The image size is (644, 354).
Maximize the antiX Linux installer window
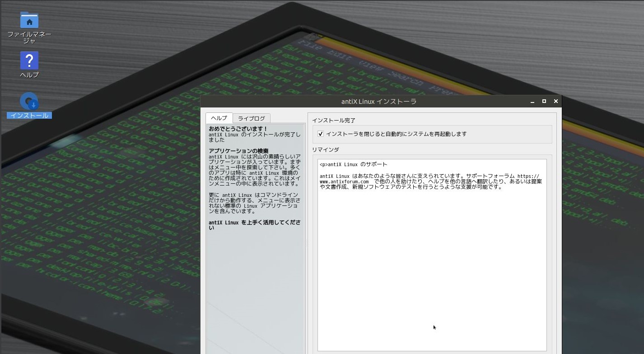tap(544, 102)
